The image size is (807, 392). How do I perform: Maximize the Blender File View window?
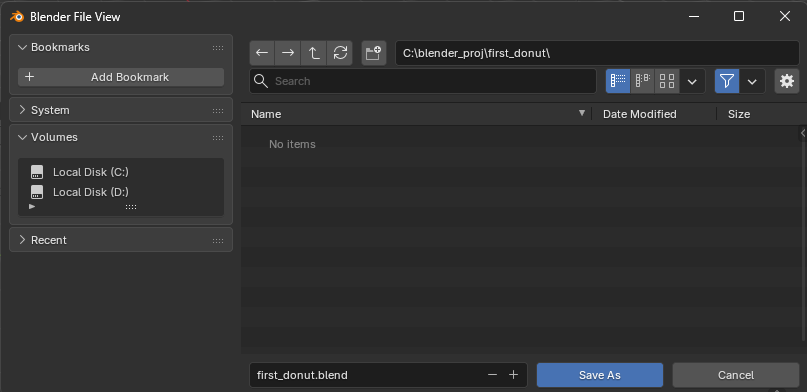[x=739, y=16]
